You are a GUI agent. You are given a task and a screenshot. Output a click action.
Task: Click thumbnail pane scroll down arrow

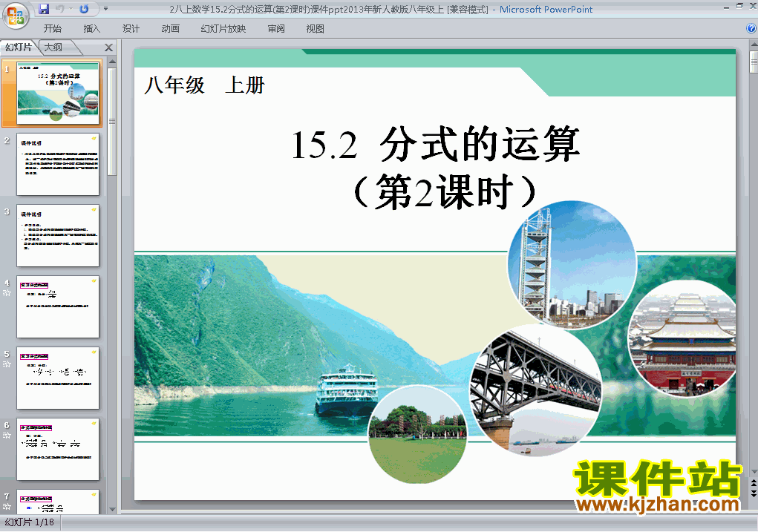tap(112, 509)
